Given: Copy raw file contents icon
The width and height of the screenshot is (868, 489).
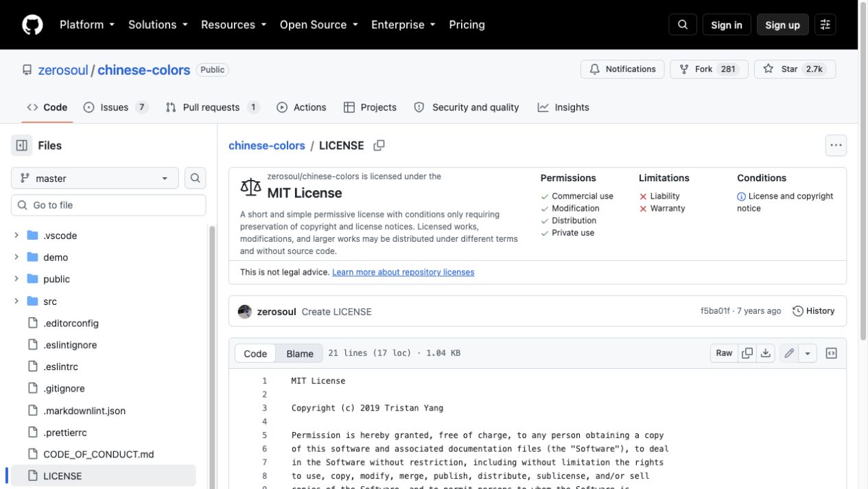Looking at the screenshot, I should pyautogui.click(x=747, y=353).
